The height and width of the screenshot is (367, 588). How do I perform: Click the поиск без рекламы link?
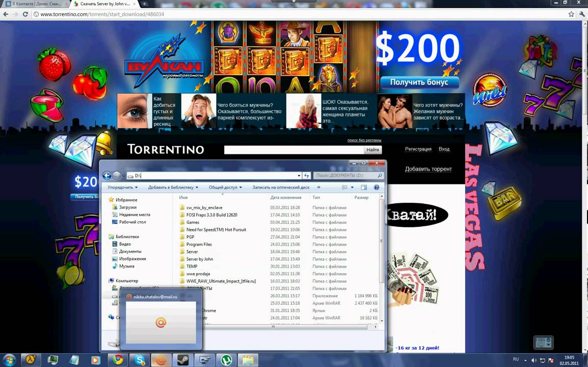pyautogui.click(x=364, y=140)
